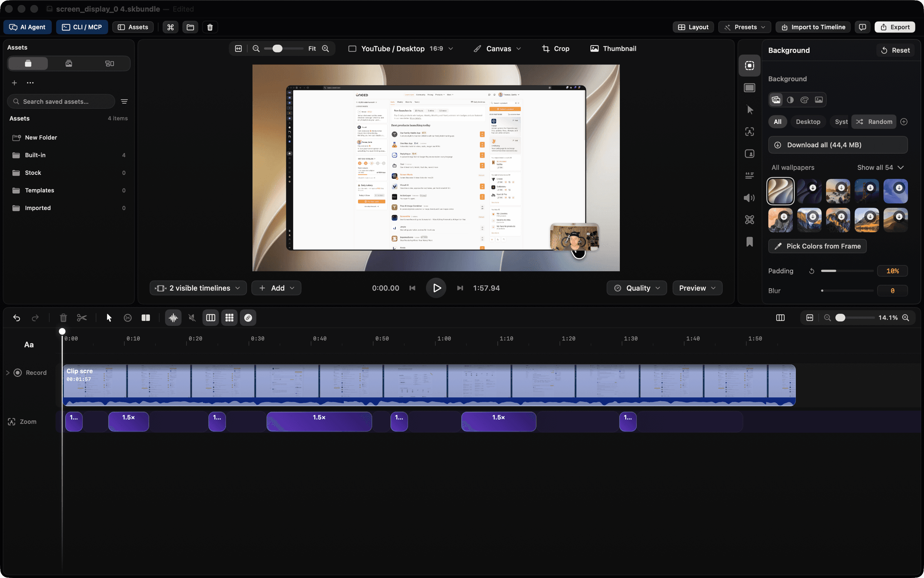Click the trash icon in top toolbar
This screenshot has height=578, width=924.
(x=210, y=27)
